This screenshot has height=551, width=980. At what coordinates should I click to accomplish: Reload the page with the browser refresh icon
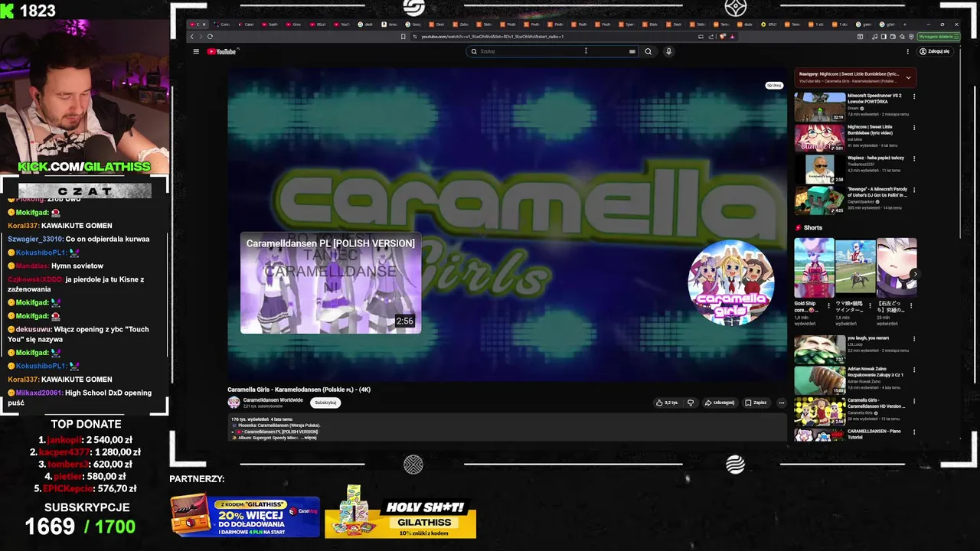pos(210,36)
